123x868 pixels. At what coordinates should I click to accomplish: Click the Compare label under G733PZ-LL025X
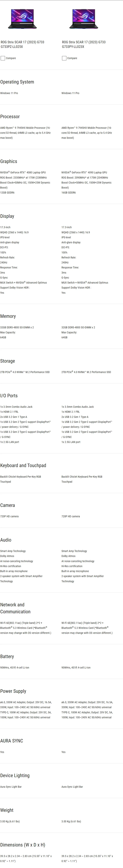point(11,58)
